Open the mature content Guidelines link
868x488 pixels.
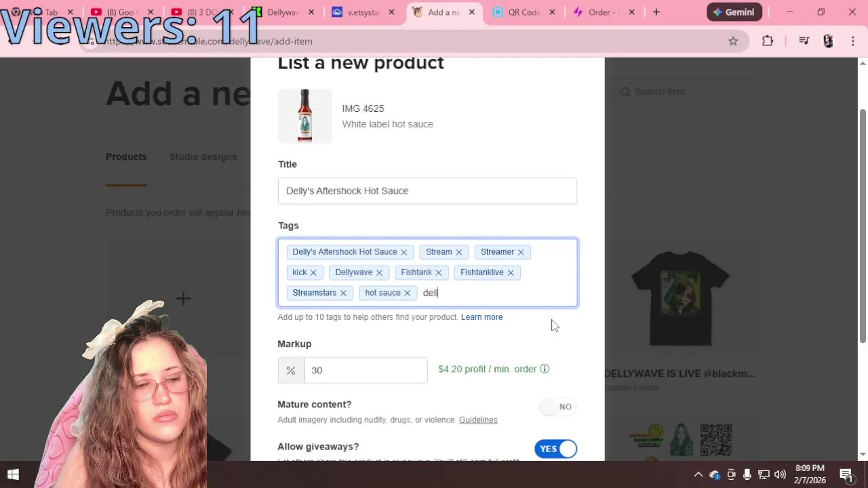pos(478,420)
